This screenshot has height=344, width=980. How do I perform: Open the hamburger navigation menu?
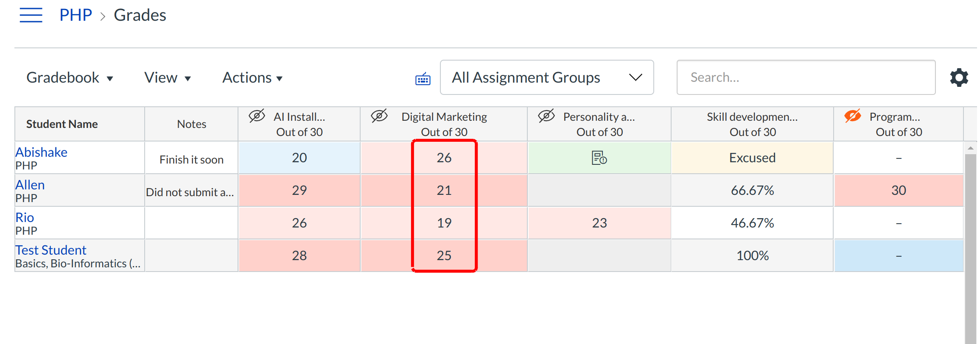(x=31, y=15)
